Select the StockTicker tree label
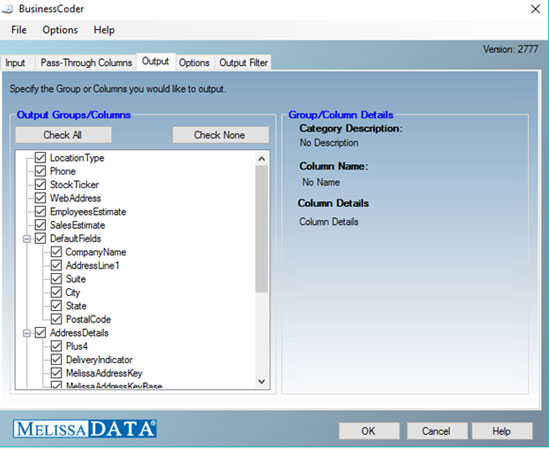549x449 pixels. [x=74, y=185]
